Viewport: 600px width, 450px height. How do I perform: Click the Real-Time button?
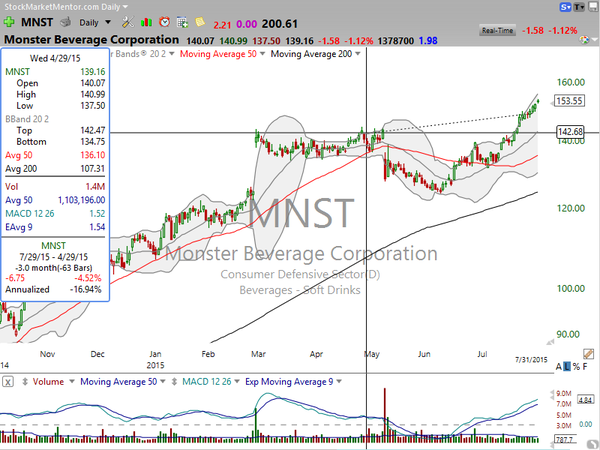pos(497,30)
